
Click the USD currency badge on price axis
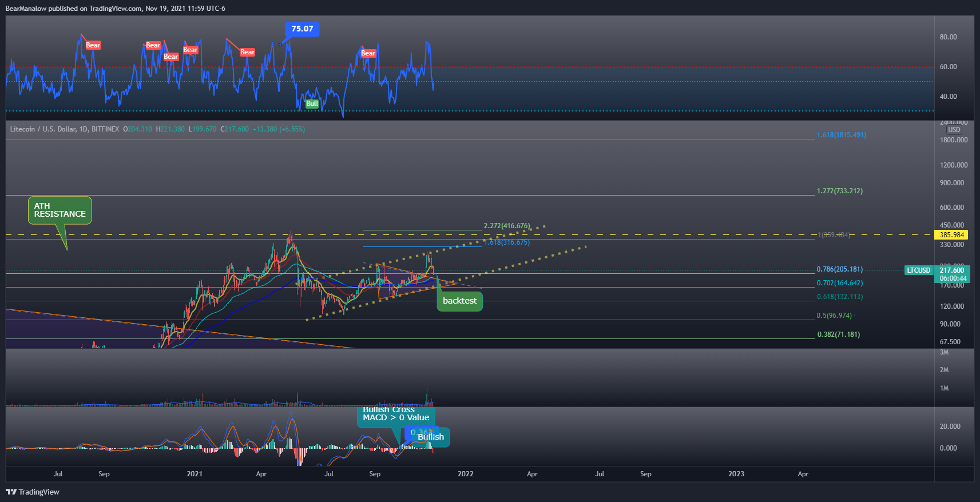coord(954,130)
